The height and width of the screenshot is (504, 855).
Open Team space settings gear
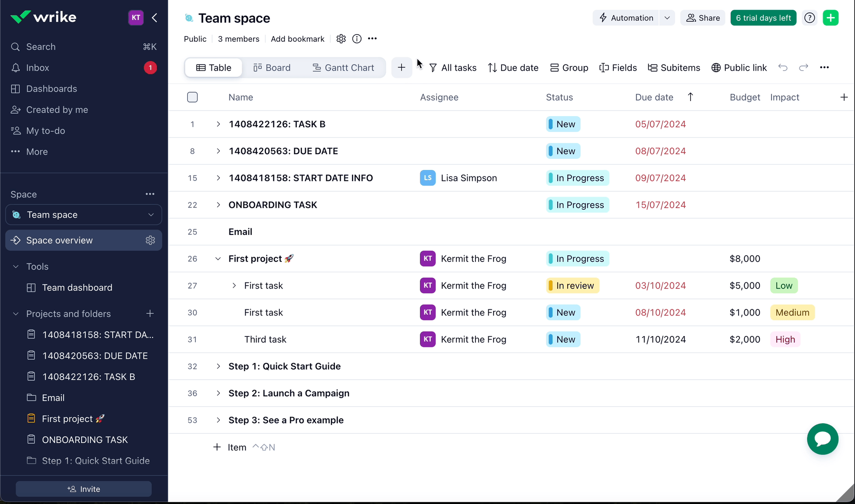341,39
